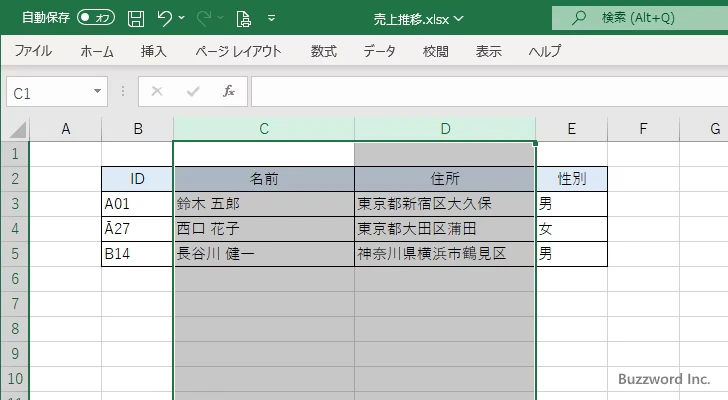Open the 表示 tab

point(488,51)
